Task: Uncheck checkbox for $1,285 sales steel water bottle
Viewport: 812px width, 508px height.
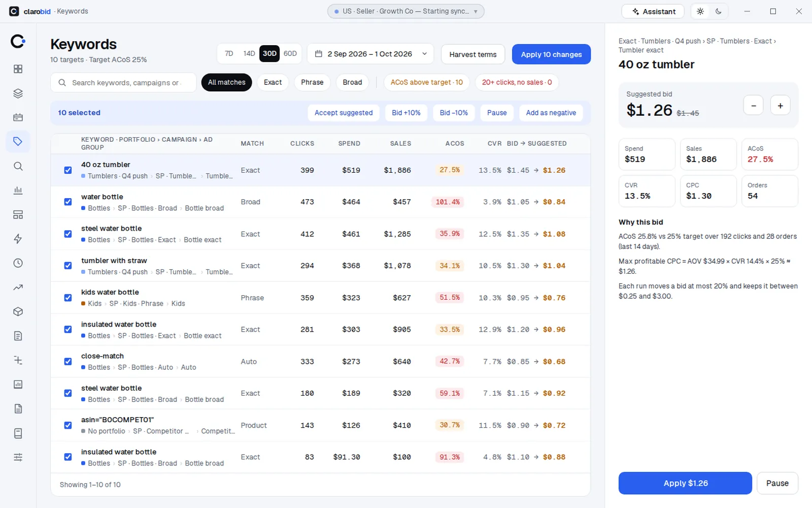Action: 68,234
